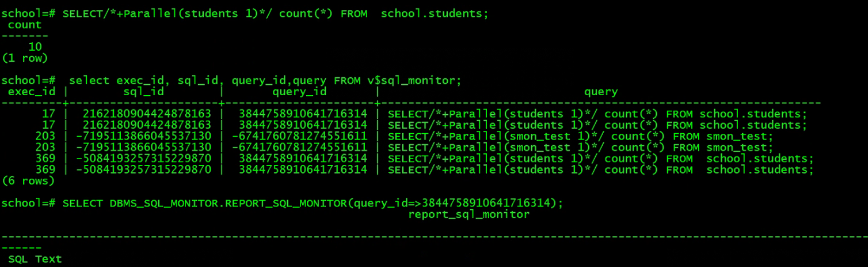Click the "SQL Text" label

coord(35,259)
